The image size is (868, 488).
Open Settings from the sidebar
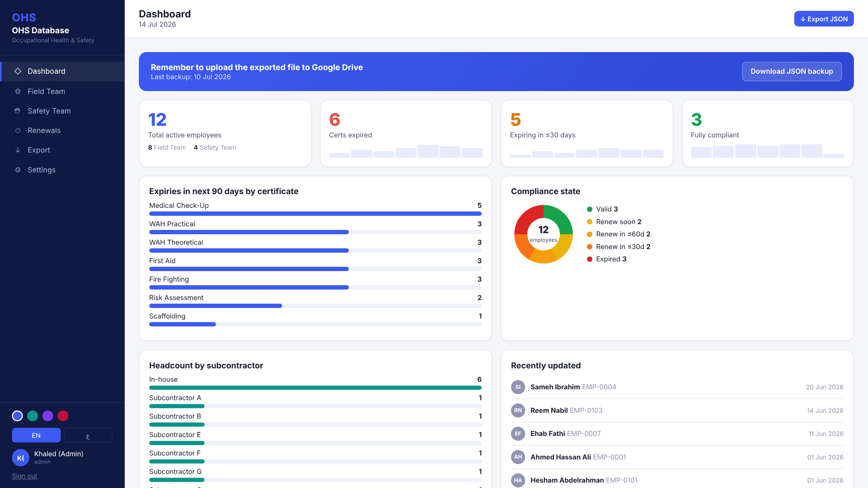coord(62,170)
